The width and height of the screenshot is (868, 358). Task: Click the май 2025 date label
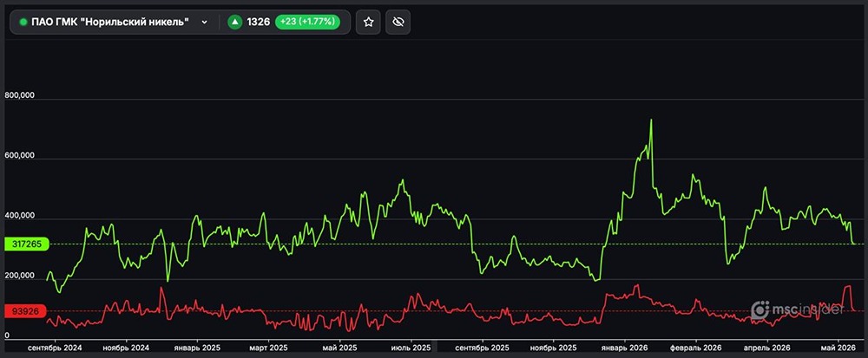340,348
